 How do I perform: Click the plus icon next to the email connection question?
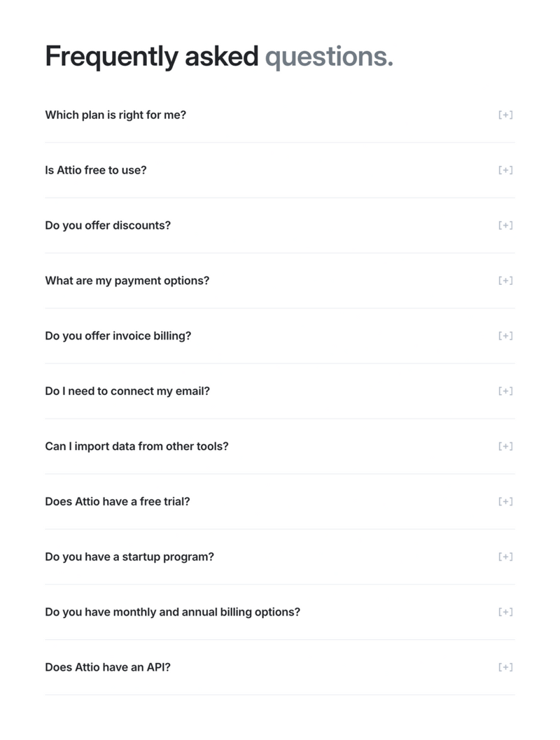(x=505, y=391)
